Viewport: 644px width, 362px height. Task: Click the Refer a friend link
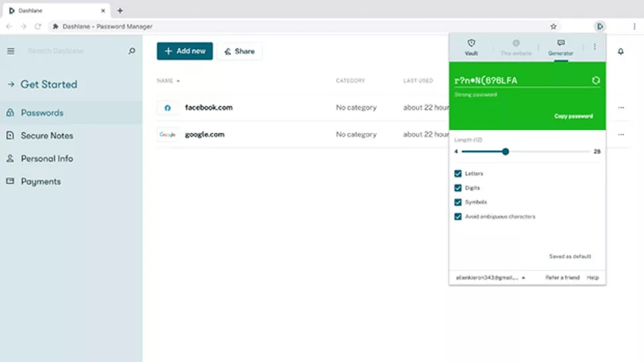click(x=562, y=278)
